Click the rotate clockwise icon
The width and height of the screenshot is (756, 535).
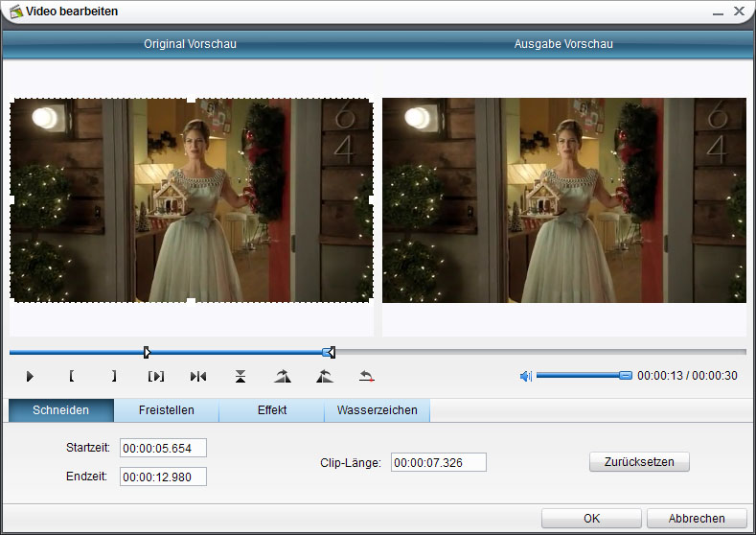(282, 376)
